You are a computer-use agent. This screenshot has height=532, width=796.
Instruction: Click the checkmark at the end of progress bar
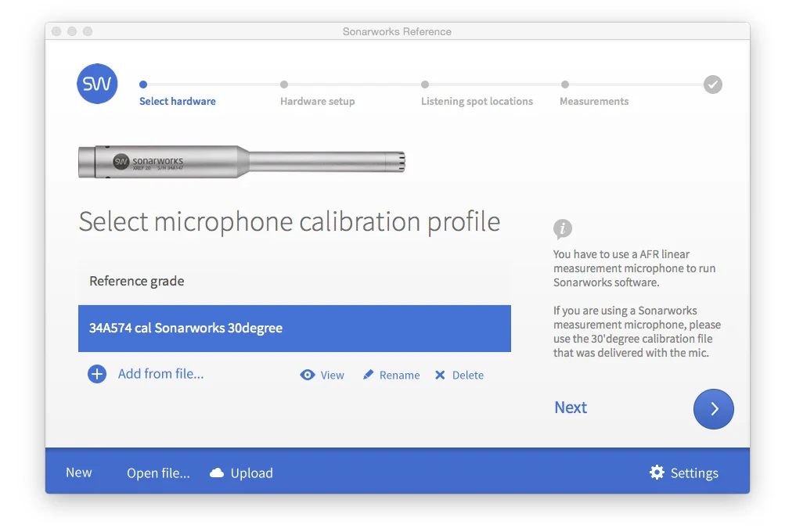713,84
